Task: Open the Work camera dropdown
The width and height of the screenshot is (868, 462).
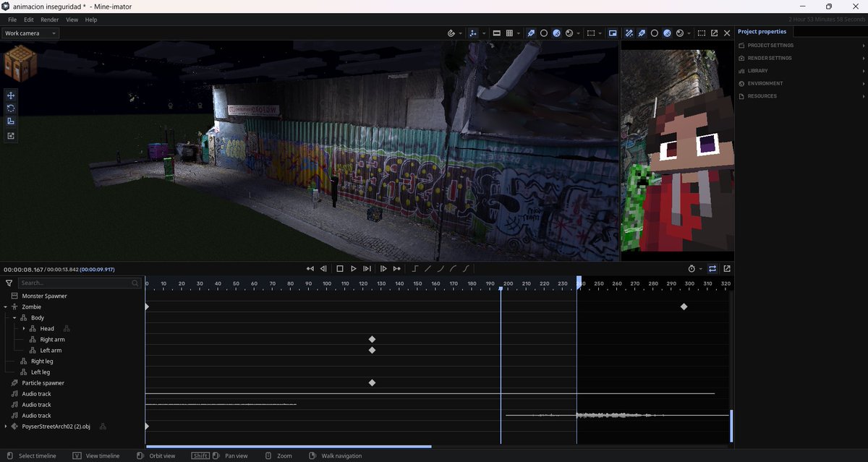Action: coord(30,33)
